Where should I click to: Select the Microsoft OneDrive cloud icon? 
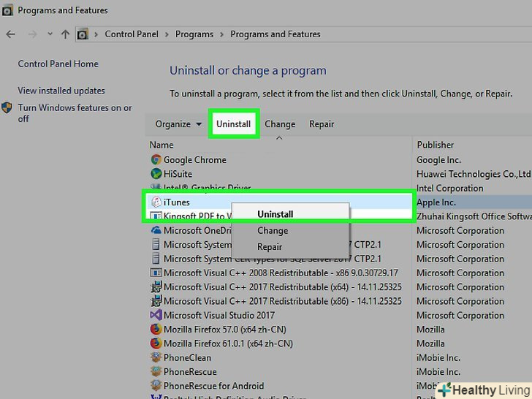[x=156, y=230]
